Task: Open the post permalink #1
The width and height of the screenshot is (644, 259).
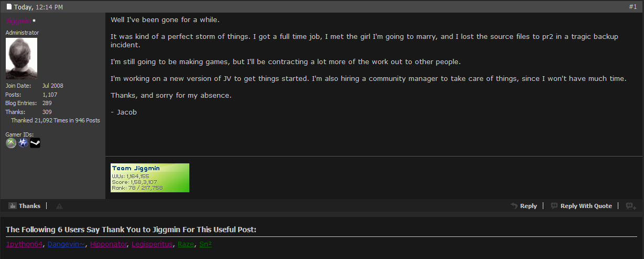Action: click(x=632, y=7)
